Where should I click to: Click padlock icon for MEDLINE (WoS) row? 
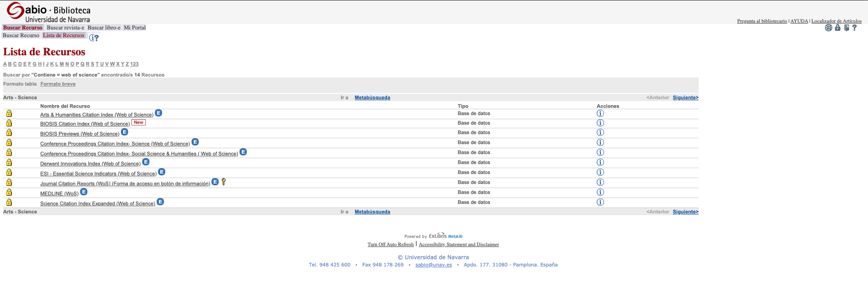click(9, 193)
